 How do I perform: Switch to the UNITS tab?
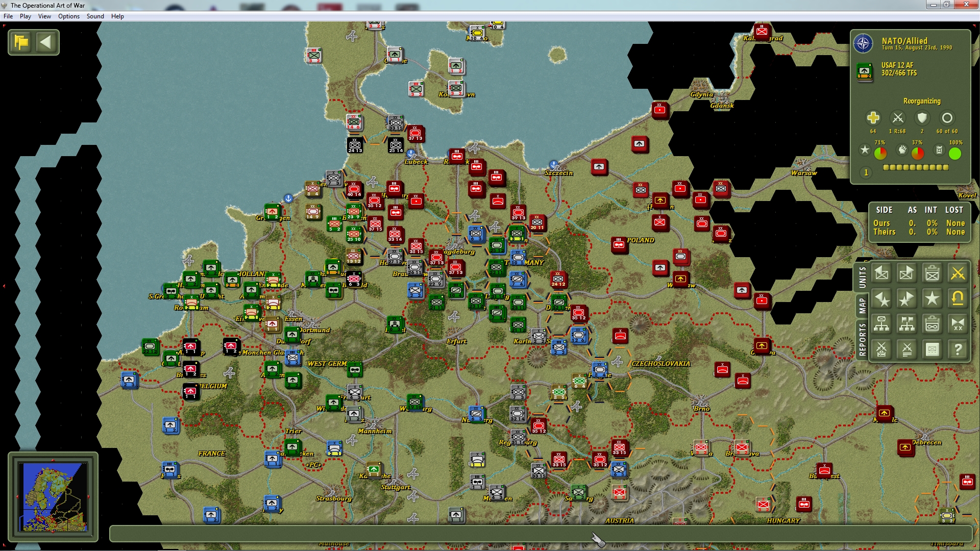click(862, 277)
